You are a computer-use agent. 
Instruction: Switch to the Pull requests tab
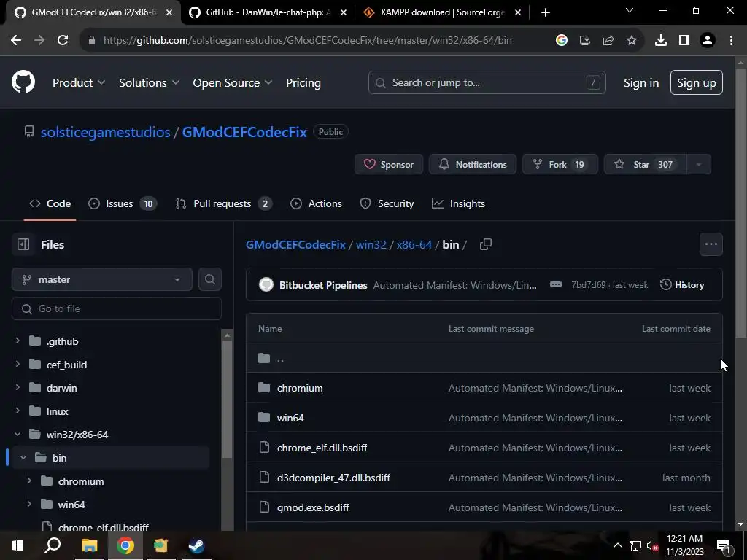coord(223,204)
